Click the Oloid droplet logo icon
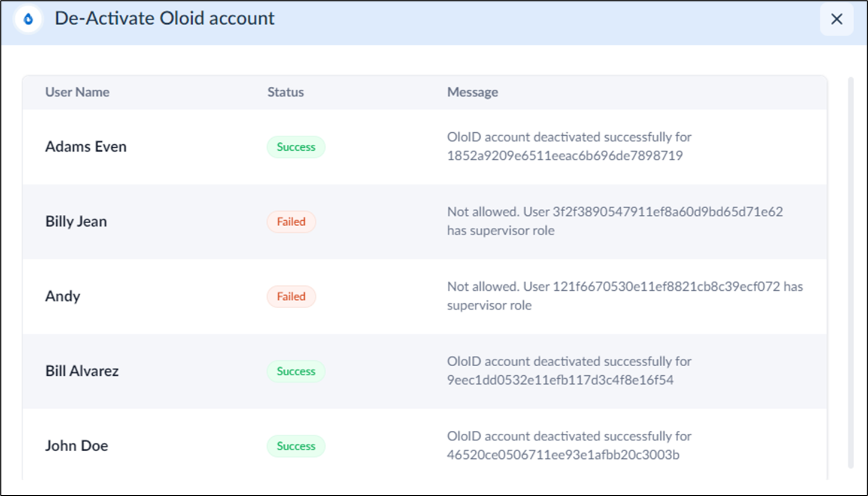 click(28, 19)
